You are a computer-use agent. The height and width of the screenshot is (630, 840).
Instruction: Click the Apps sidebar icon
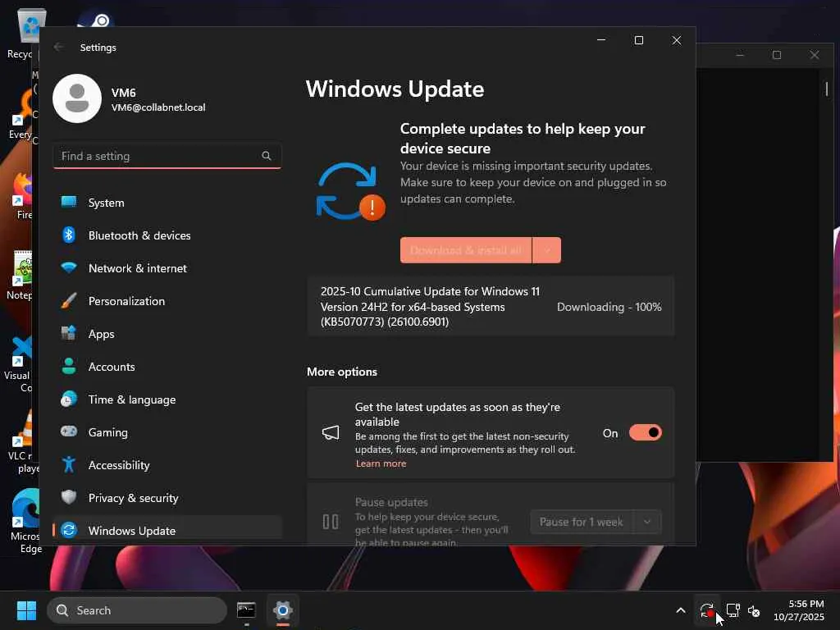[x=69, y=333]
